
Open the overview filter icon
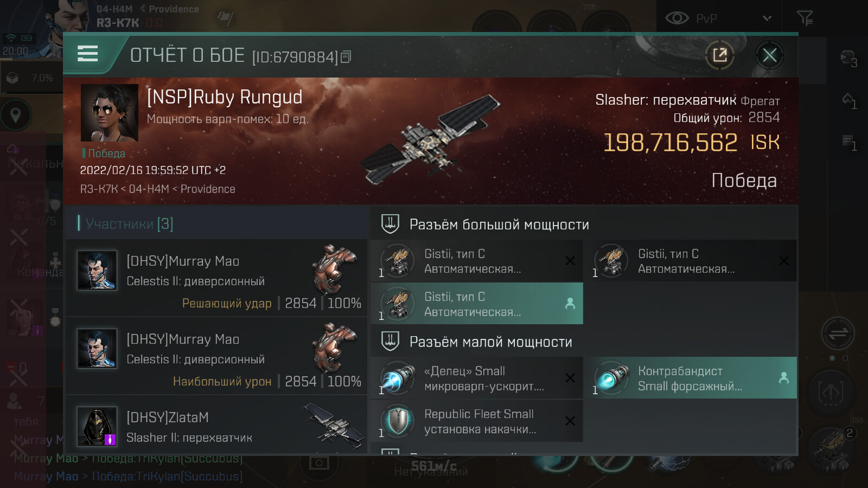tap(805, 18)
